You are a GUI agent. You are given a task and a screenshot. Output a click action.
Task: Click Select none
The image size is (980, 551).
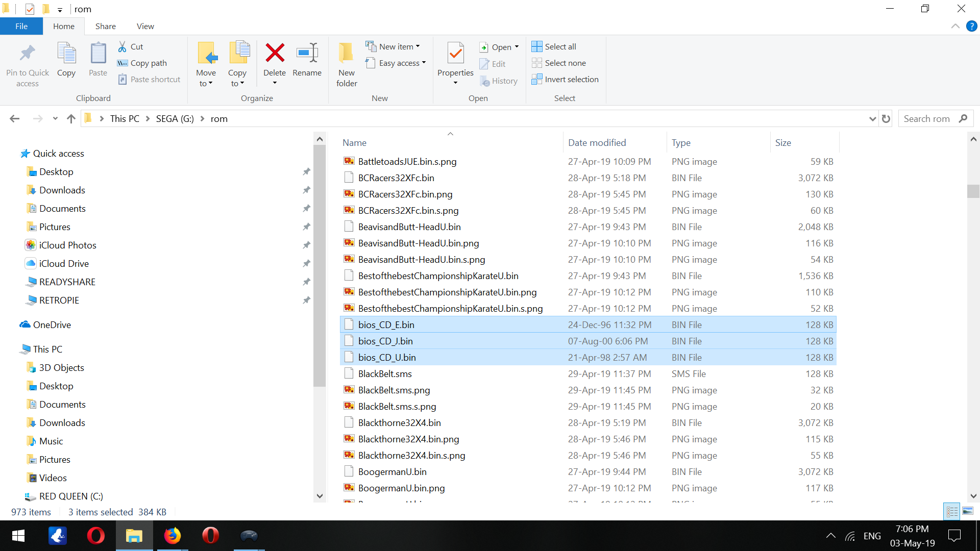559,63
